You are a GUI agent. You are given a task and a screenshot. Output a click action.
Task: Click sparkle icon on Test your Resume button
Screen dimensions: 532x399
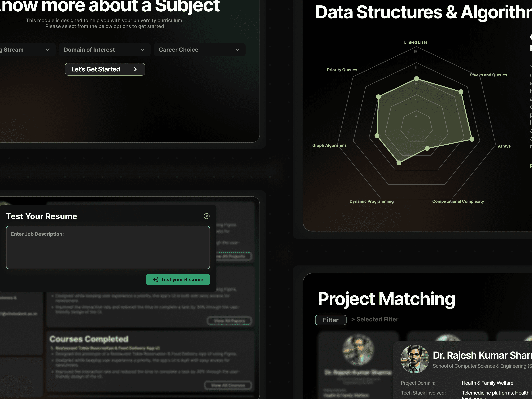[156, 279]
